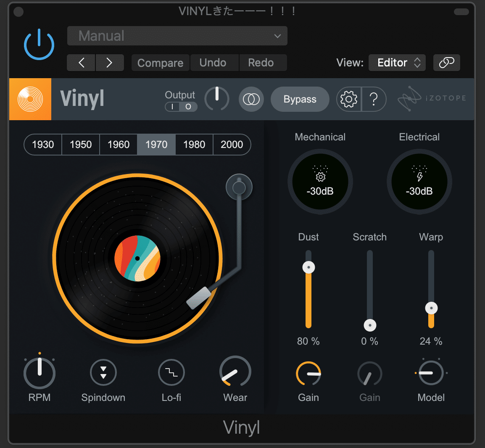Toggle the Output I/O switch
The height and width of the screenshot is (448, 485).
click(x=181, y=107)
